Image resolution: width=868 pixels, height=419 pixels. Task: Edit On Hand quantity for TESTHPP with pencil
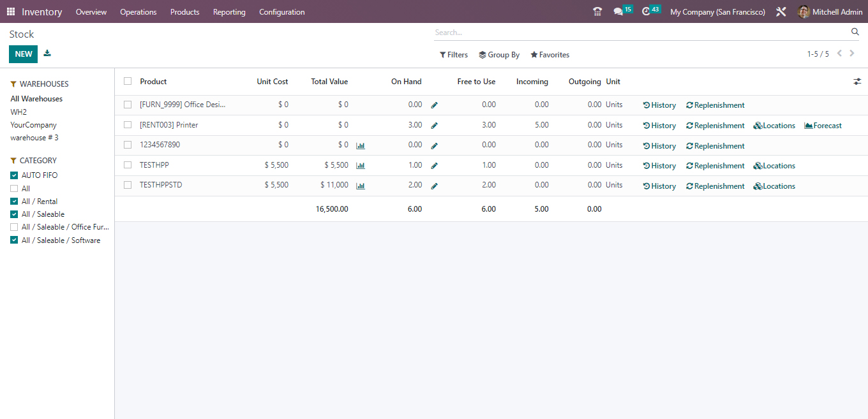click(435, 165)
